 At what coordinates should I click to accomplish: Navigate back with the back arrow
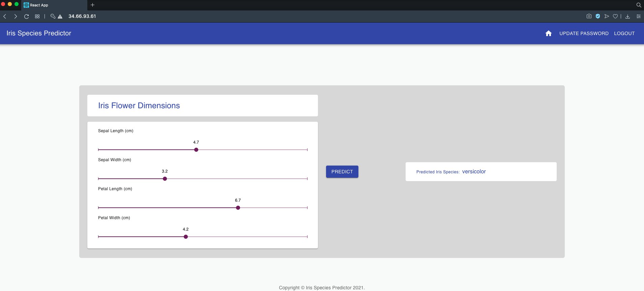click(5, 16)
